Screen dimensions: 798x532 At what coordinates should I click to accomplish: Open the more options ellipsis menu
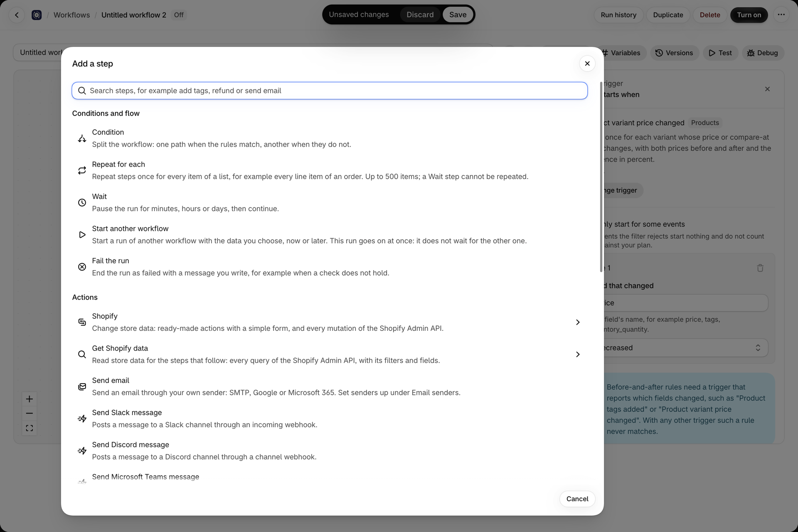pyautogui.click(x=781, y=15)
